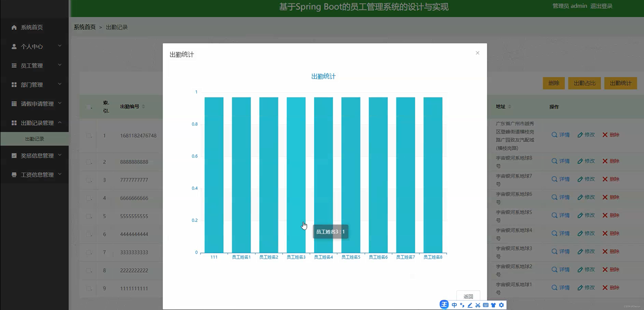The image size is (644, 310).
Task: Click 系统首页 in the breadcrumb
Action: [x=84, y=27]
